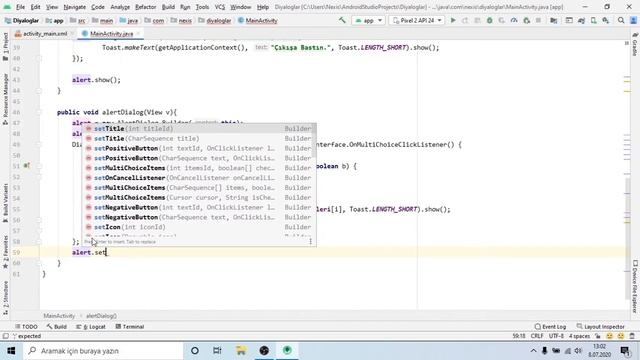Collapse the fold marker at line 46
640x360 pixels.
pos(39,112)
